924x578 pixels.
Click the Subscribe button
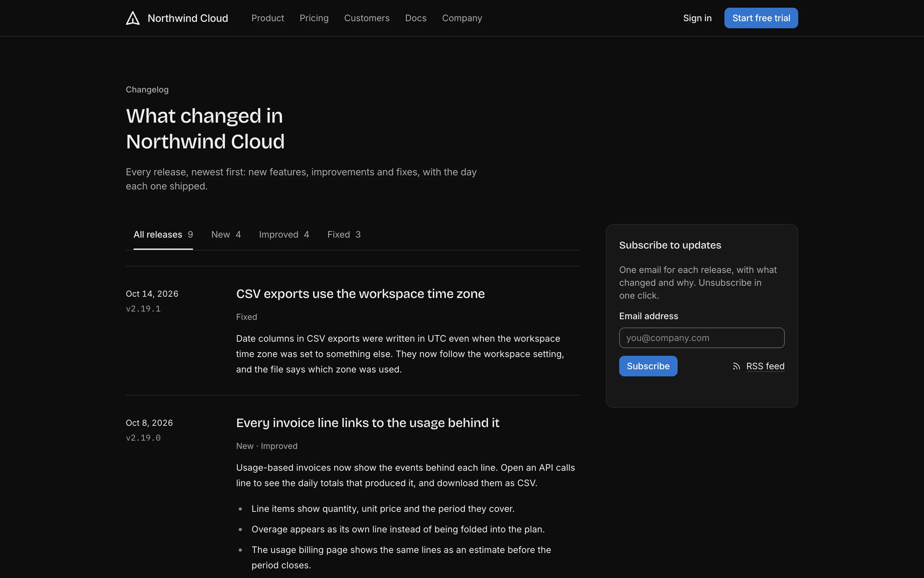[x=648, y=366]
